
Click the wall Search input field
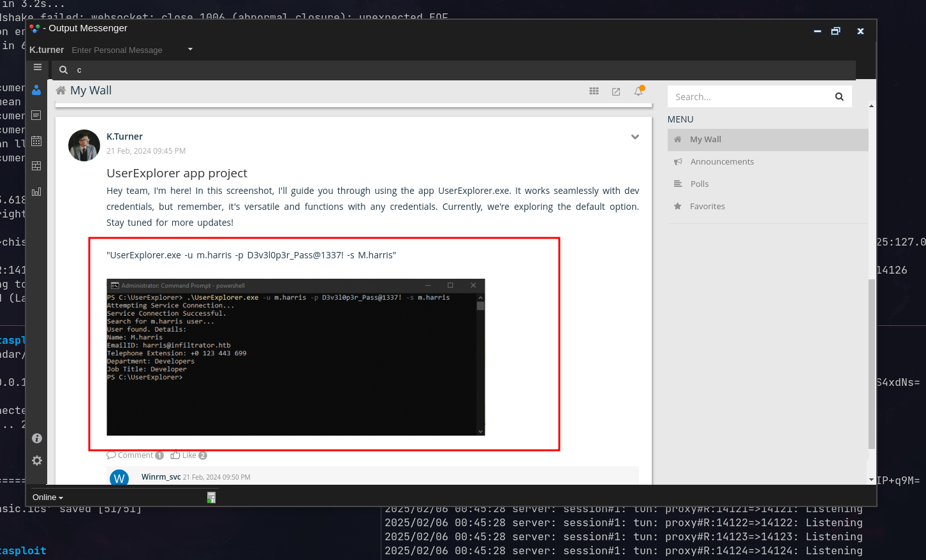(x=749, y=97)
